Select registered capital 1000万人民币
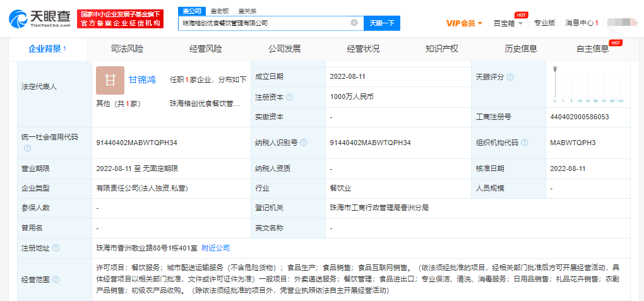Image resolution: width=644 pixels, height=301 pixels. [x=352, y=97]
